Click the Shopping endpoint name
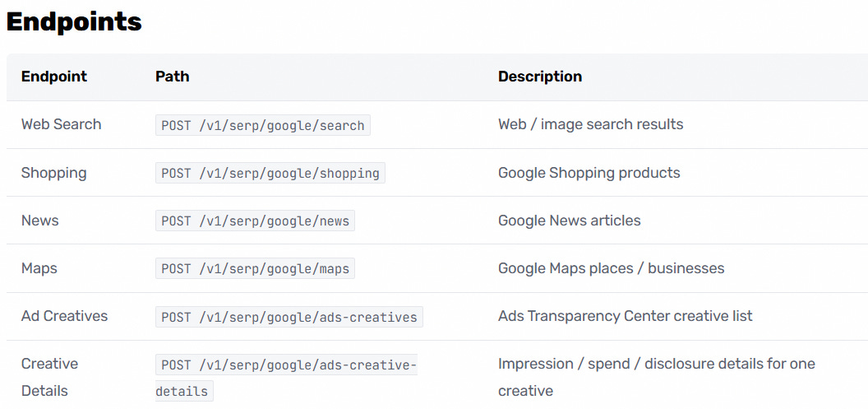The width and height of the screenshot is (868, 409). [53, 173]
